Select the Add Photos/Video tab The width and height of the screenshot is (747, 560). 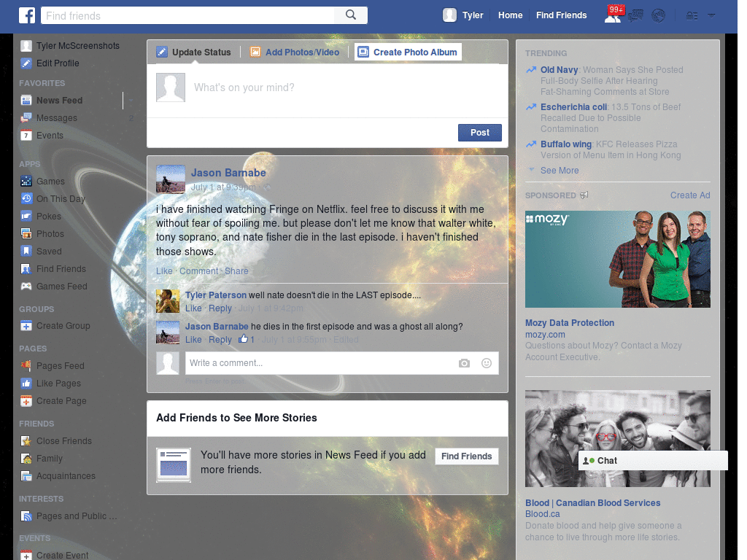[295, 52]
